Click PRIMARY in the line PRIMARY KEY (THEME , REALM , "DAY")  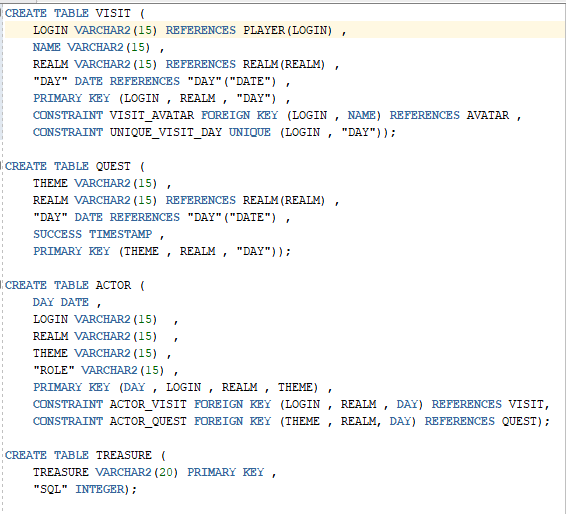click(x=57, y=251)
